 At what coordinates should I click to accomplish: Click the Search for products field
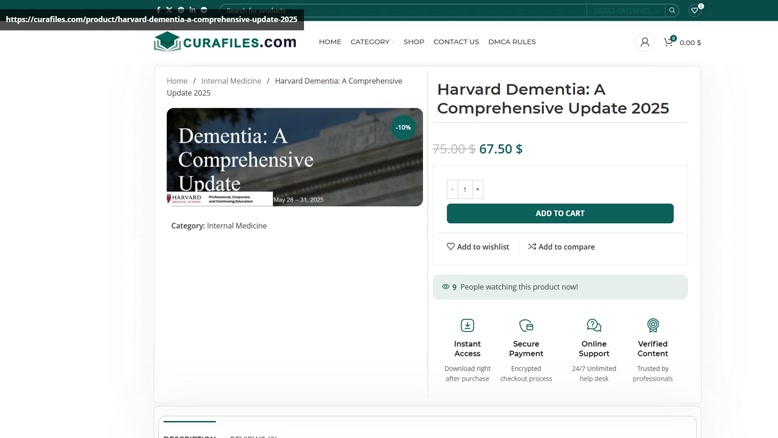404,10
